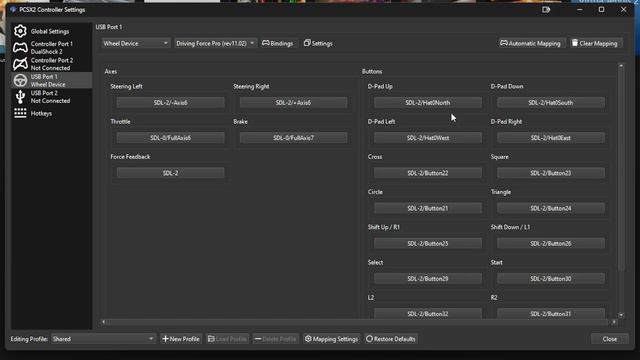The width and height of the screenshot is (640, 360).
Task: Switch to the Settings tab
Action: tap(318, 43)
